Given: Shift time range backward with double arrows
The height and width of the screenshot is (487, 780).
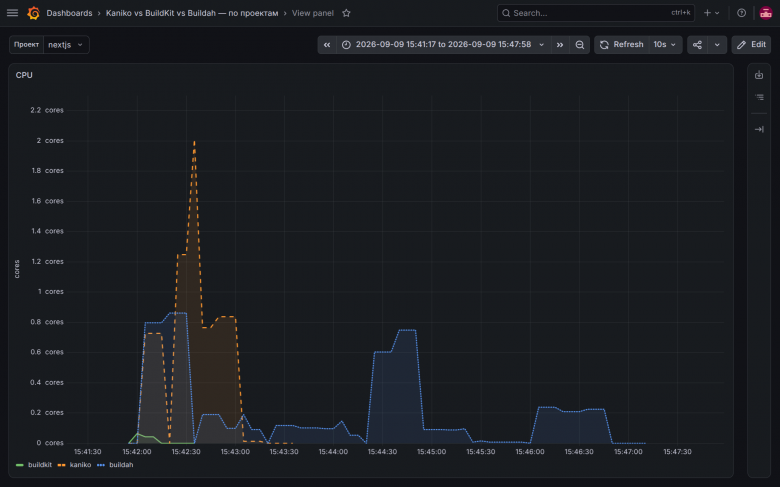Looking at the screenshot, I should [327, 45].
